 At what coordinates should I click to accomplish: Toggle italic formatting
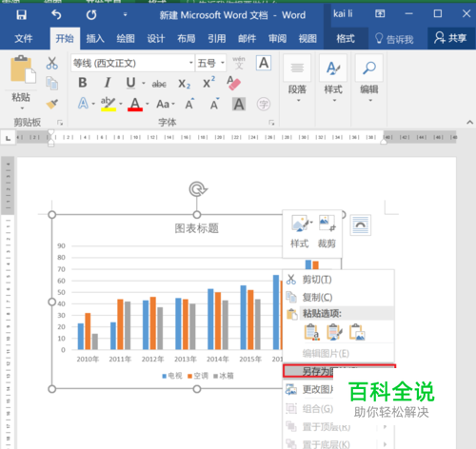(108, 83)
